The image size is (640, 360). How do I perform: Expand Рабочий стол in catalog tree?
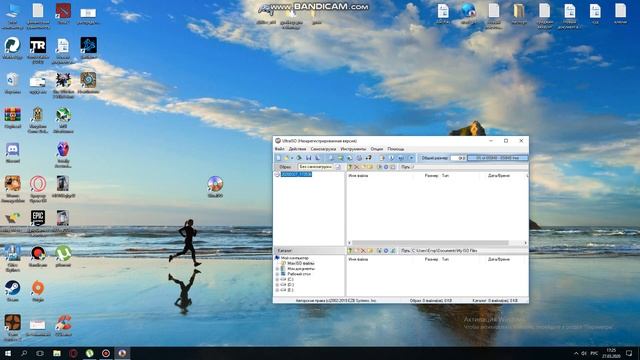point(278,274)
